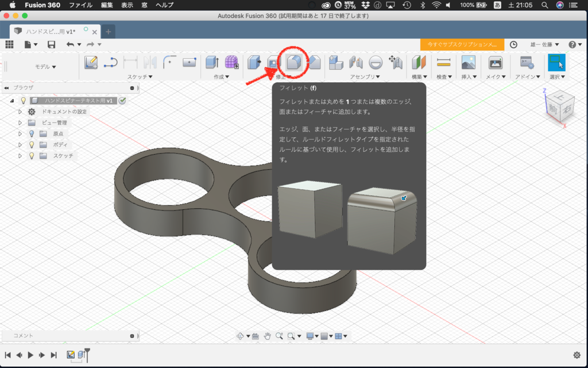This screenshot has width=588, height=368.
Task: Select the Create Sketch tool
Action: coord(91,62)
